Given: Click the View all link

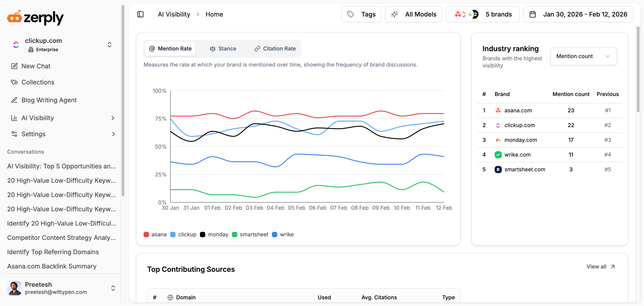Looking at the screenshot, I should [x=600, y=266].
